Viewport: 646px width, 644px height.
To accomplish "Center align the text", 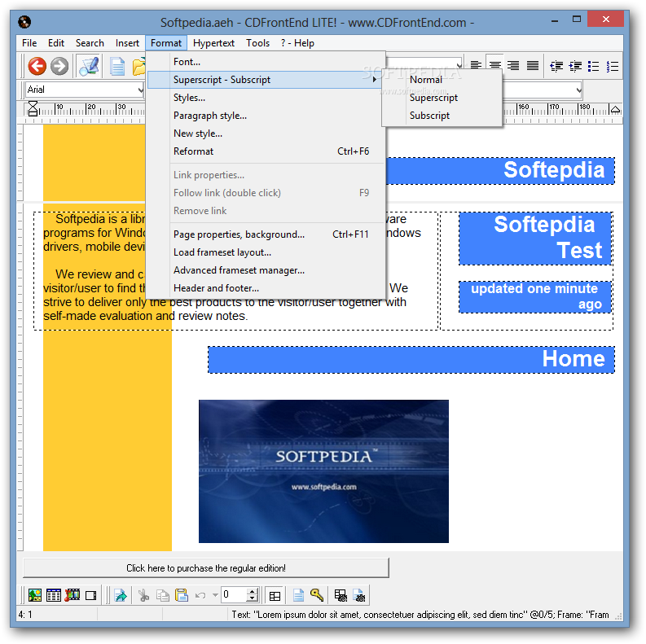I will coord(494,65).
